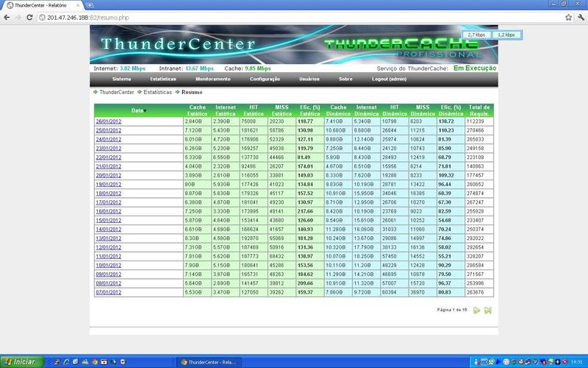The height and width of the screenshot is (368, 588).
Task: Open report for 11/01/2012
Action: click(108, 256)
